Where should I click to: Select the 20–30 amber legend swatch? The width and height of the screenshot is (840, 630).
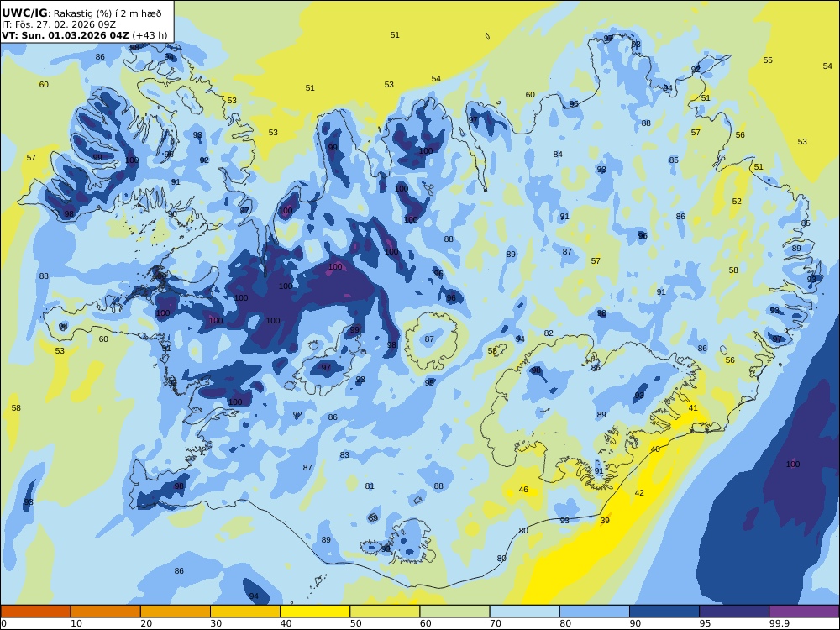point(176,612)
